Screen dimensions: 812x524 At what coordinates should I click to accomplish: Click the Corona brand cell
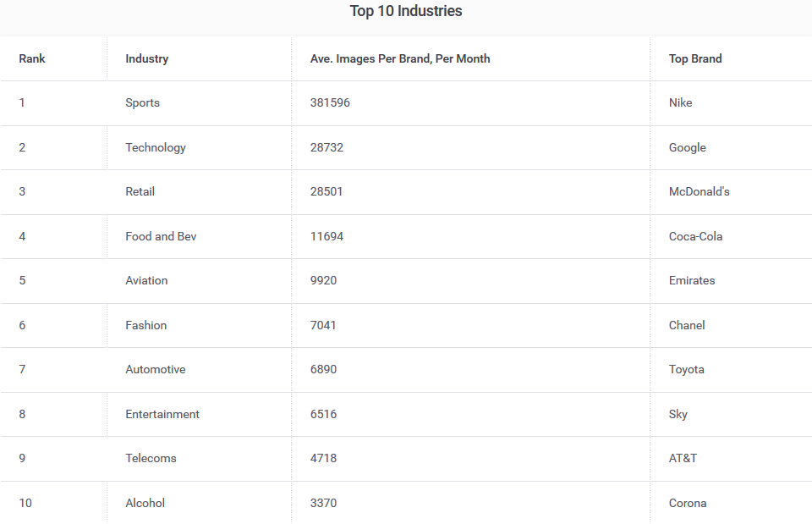click(x=688, y=503)
